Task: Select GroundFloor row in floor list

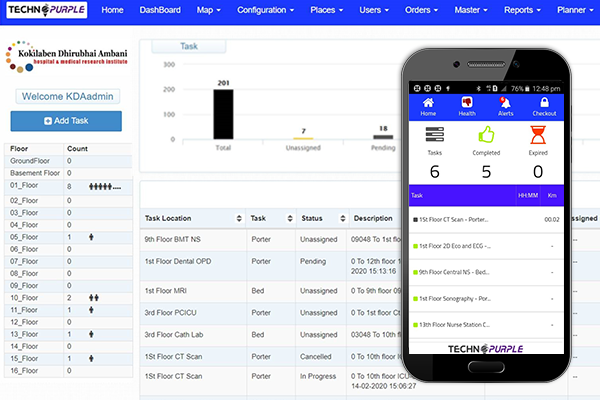Action: click(x=68, y=161)
